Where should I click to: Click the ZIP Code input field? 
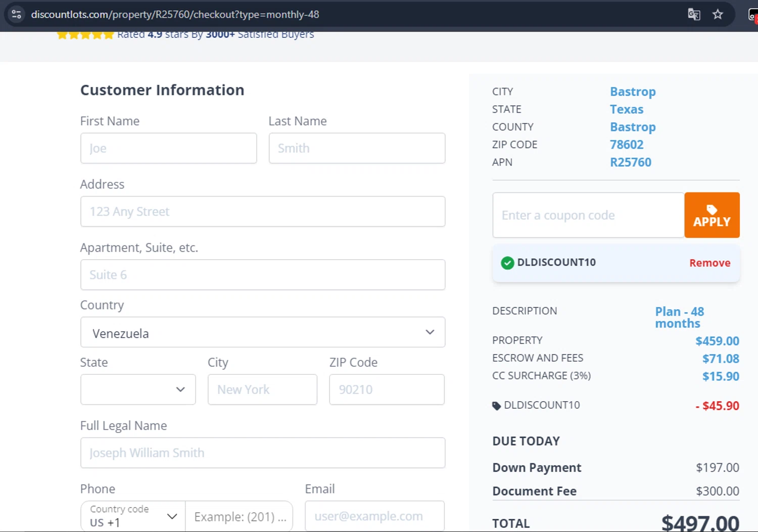(x=387, y=390)
